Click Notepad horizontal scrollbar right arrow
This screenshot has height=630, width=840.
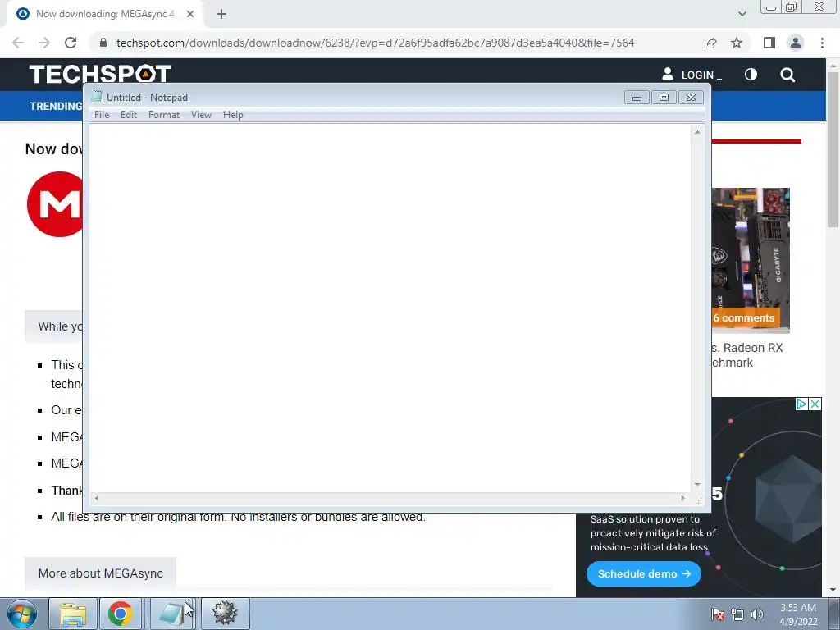(683, 498)
